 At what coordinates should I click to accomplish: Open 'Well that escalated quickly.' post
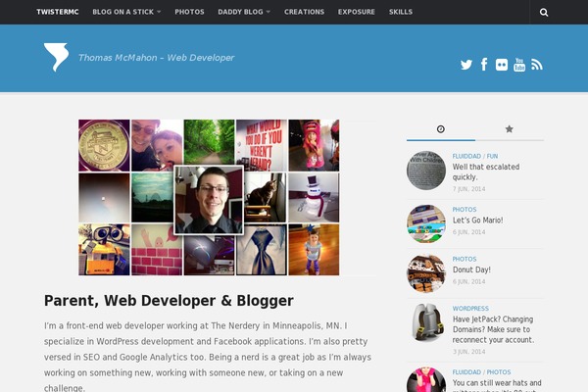pos(486,171)
